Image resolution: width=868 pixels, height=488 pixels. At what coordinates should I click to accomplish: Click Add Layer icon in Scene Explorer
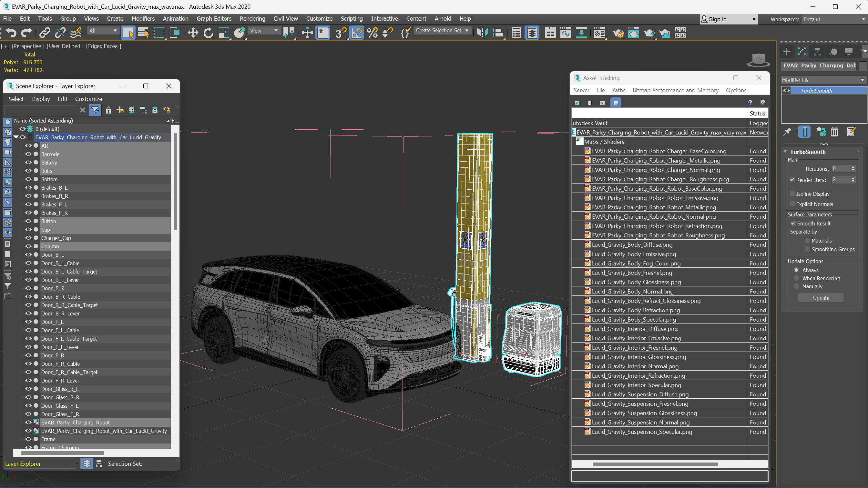[120, 110]
